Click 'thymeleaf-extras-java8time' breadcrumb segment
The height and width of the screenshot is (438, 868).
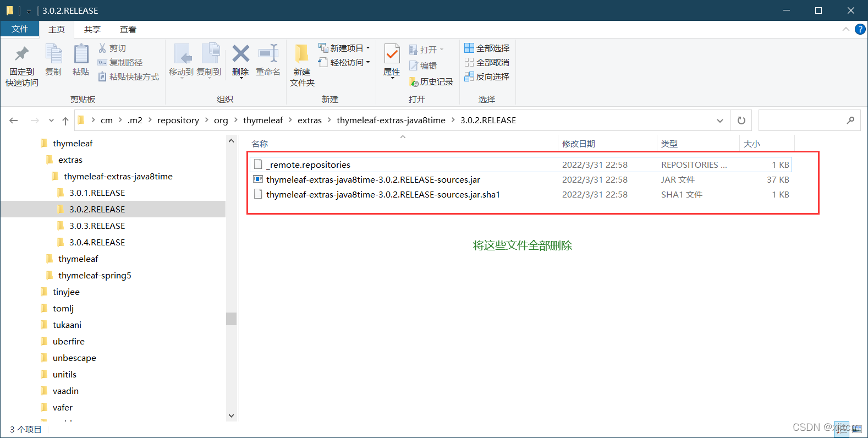point(391,121)
